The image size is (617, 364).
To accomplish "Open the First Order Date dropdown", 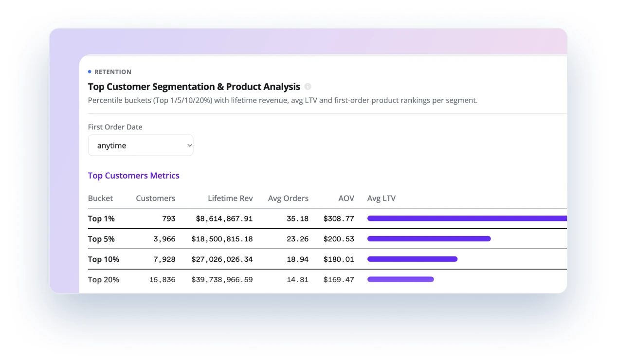I will pos(141,146).
